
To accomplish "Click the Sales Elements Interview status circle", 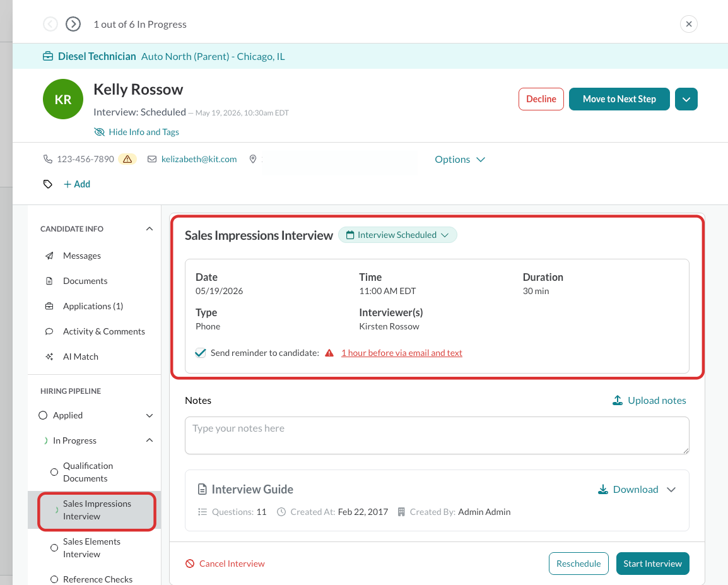I will [x=54, y=548].
